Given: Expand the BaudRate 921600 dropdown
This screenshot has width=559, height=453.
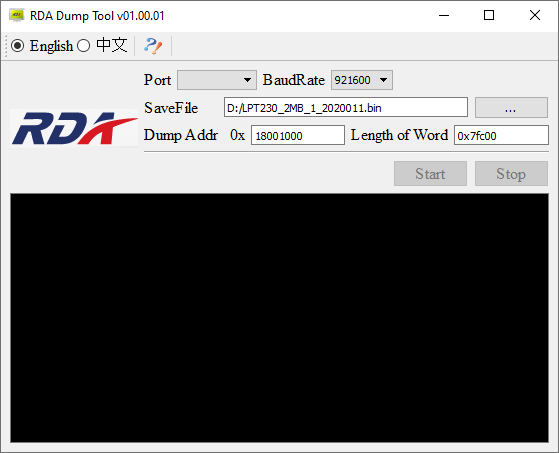Looking at the screenshot, I should point(361,80).
